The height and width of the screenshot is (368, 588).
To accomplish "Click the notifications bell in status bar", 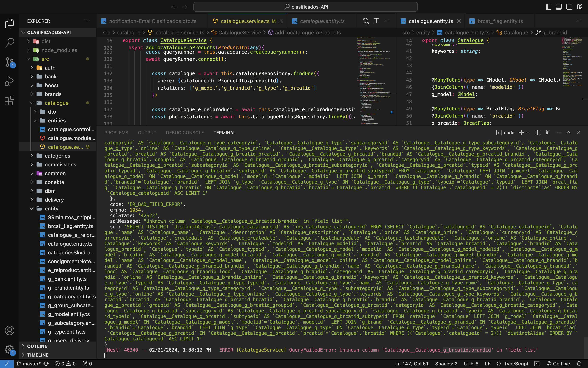I will pos(579,364).
